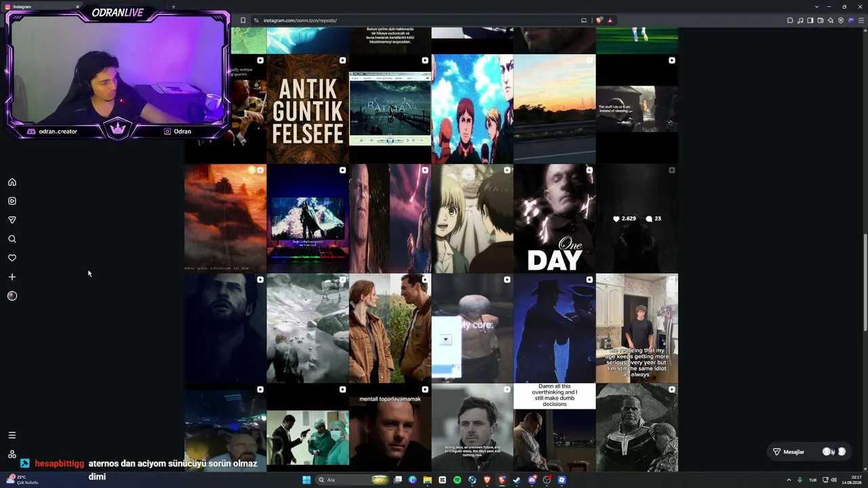
Task: Open the Meta apps icon in sidebar
Action: point(12,454)
